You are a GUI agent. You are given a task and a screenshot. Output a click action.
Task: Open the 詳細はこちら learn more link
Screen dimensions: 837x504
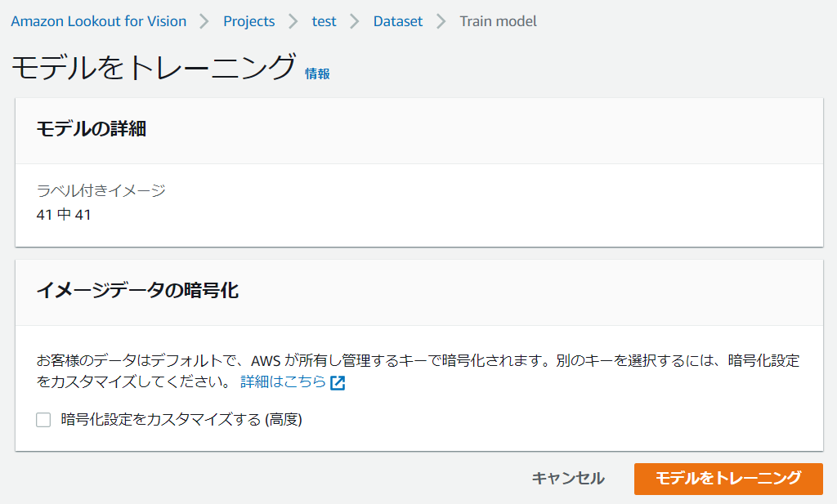point(283,381)
